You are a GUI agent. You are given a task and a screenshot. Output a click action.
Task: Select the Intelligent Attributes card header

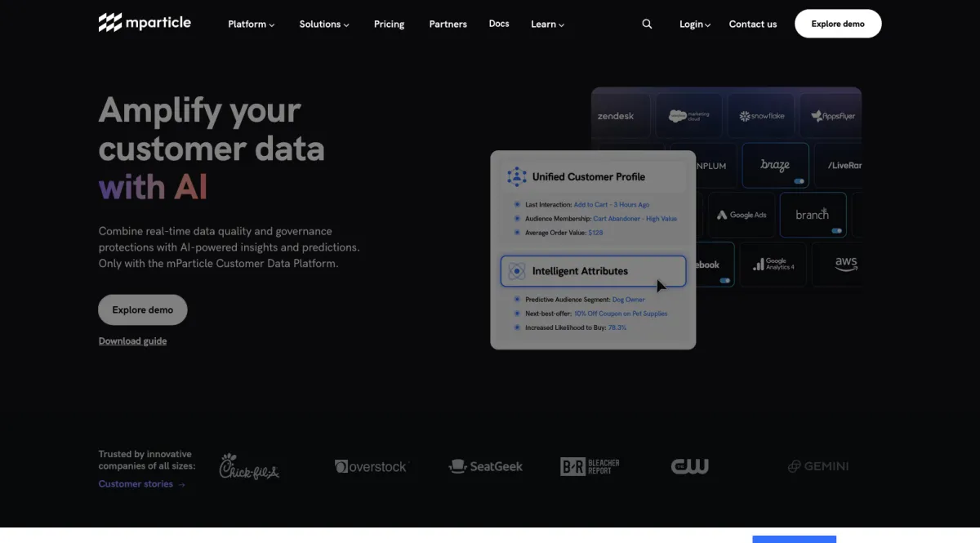[593, 271]
